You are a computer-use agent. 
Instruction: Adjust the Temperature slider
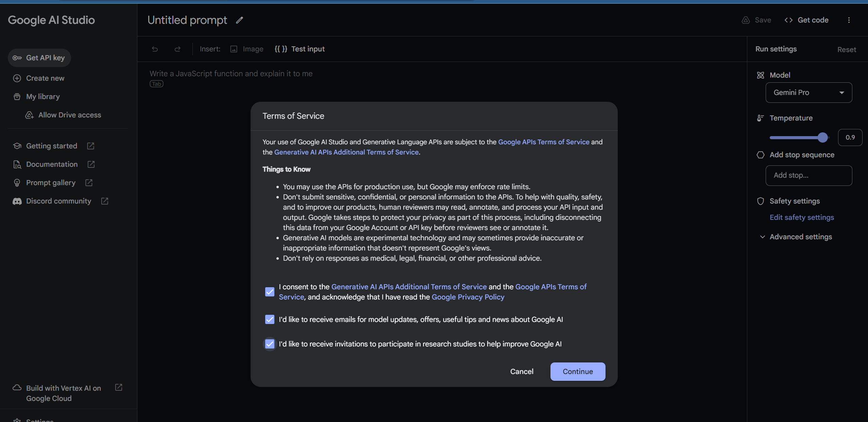pos(822,137)
